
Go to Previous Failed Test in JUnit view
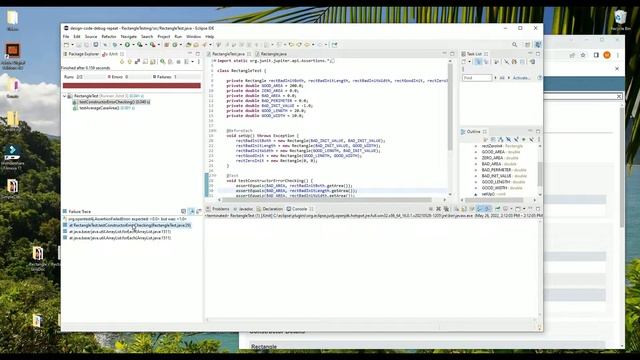pos(129,62)
